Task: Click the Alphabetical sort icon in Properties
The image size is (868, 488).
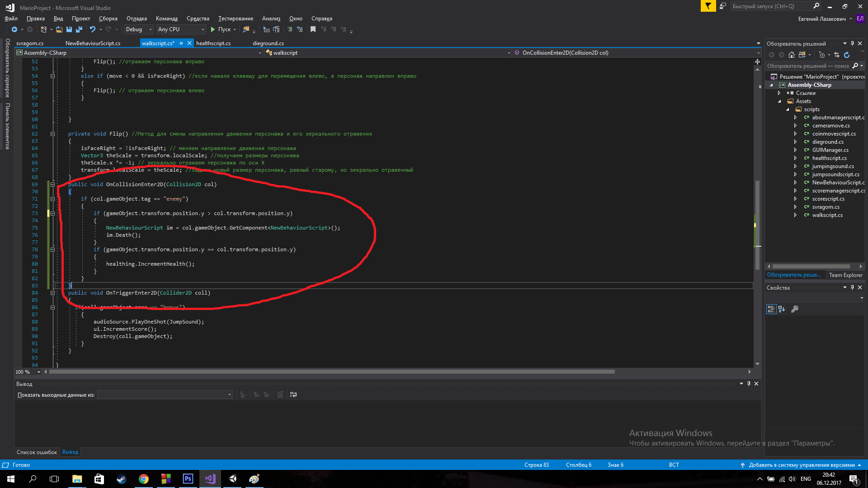Action: coord(782,309)
